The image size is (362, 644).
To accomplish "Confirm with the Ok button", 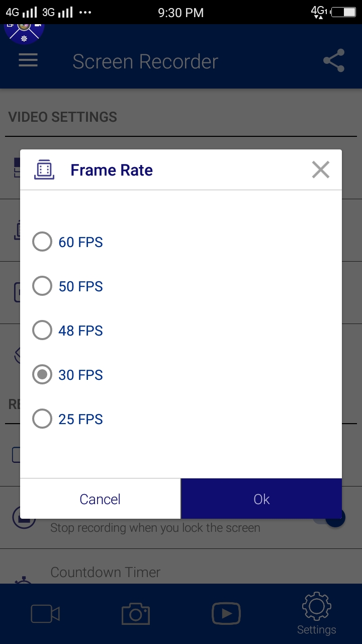I will 261,499.
